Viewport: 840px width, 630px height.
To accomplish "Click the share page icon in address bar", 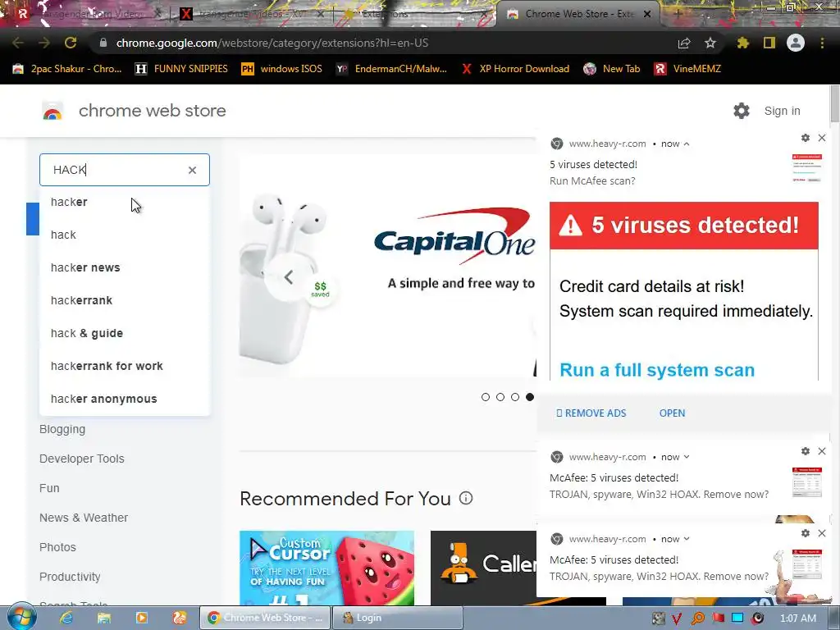I will (684, 43).
